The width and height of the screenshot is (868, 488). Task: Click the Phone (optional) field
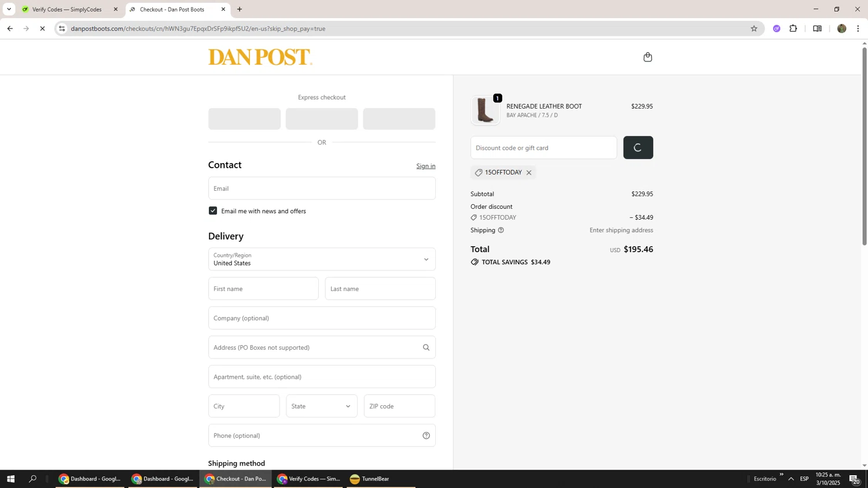[x=322, y=436]
